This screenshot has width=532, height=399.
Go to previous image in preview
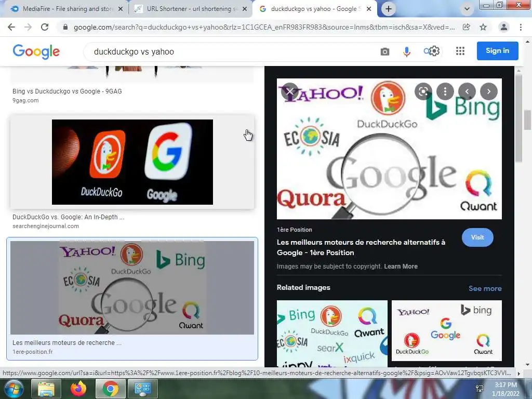(x=467, y=91)
